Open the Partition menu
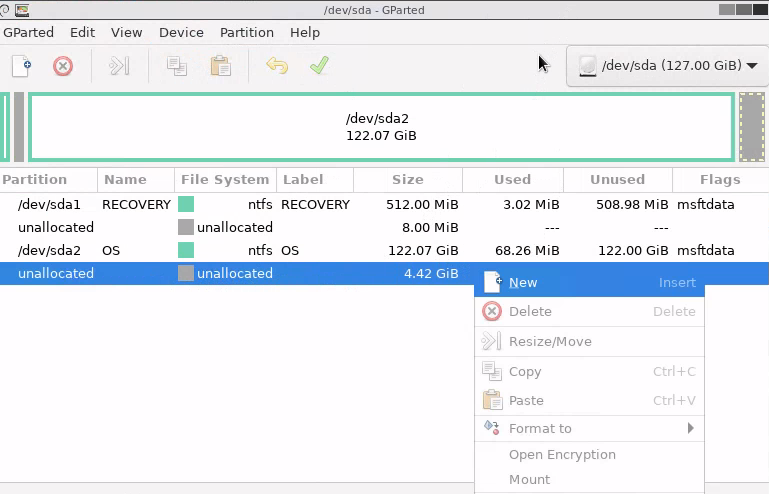The height and width of the screenshot is (494, 769). point(246,32)
